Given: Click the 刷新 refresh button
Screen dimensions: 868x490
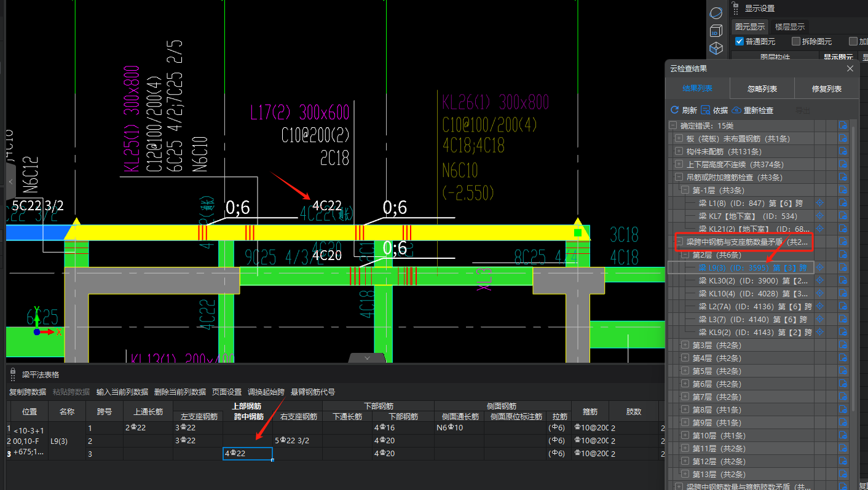Looking at the screenshot, I should pyautogui.click(x=684, y=110).
